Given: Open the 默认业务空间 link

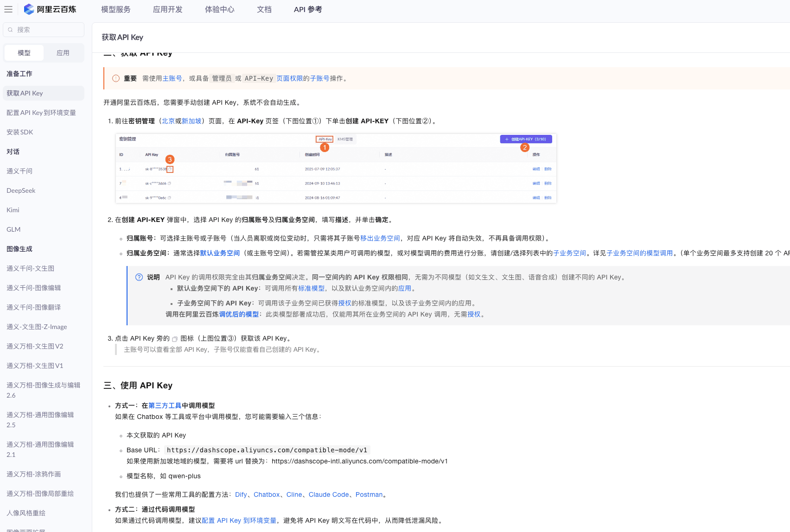Looking at the screenshot, I should [x=220, y=253].
